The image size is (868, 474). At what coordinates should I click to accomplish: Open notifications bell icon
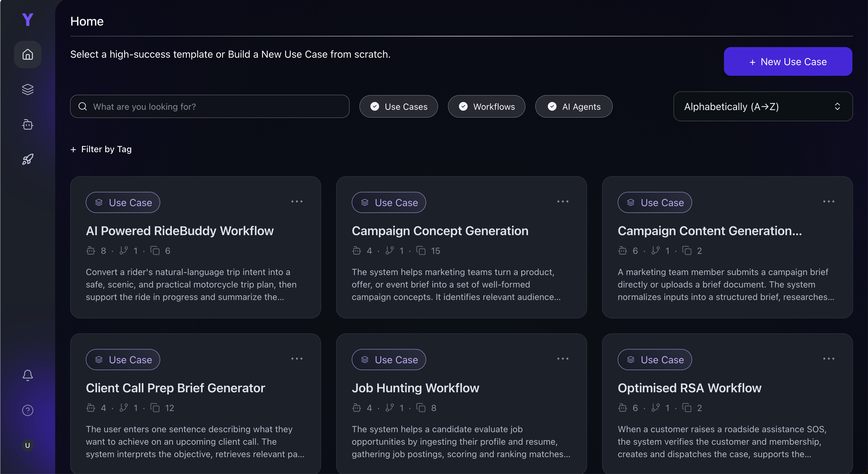28,375
